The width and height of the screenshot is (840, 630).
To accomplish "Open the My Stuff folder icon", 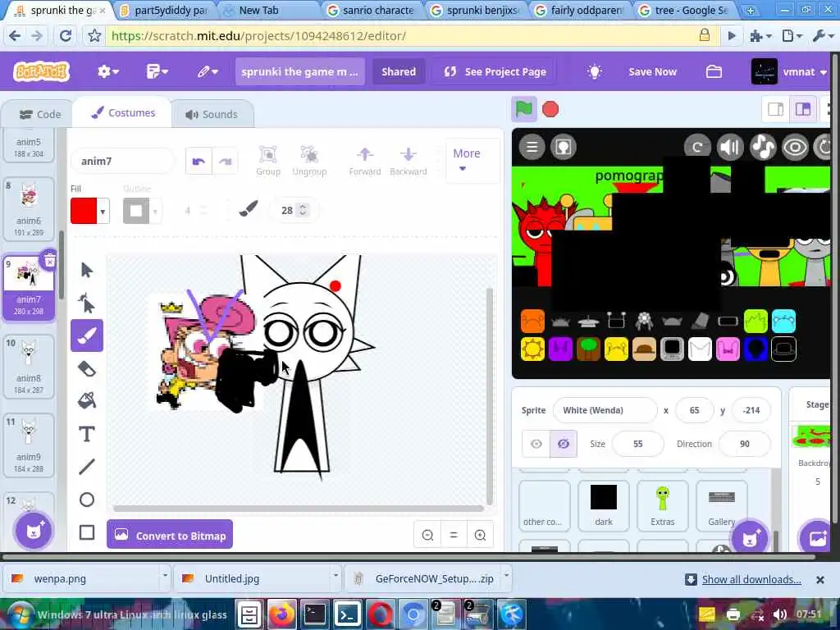I will point(714,71).
